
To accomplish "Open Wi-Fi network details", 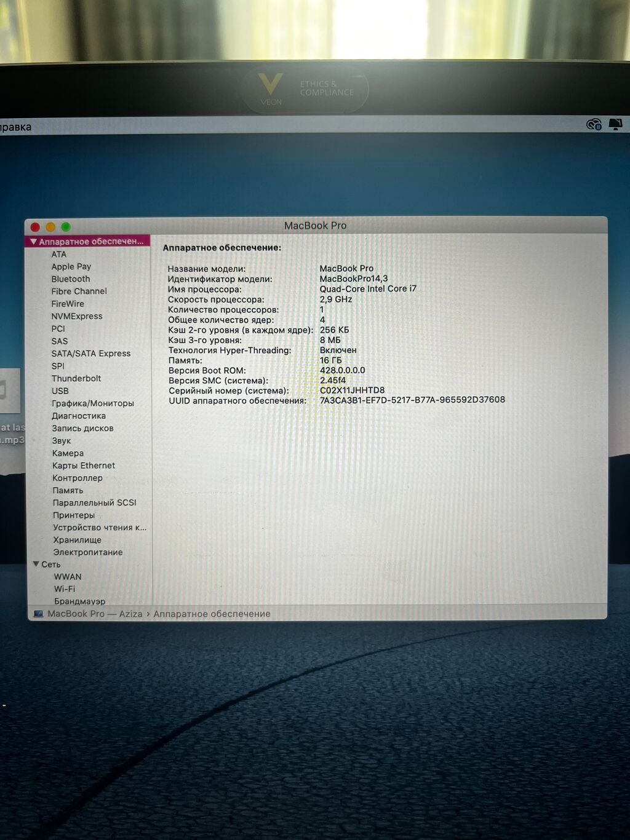I will coord(65,589).
